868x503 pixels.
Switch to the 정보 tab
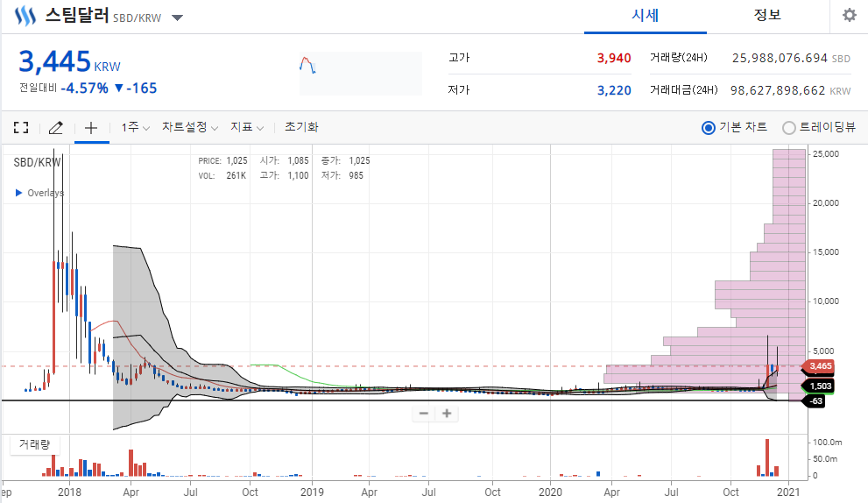point(767,16)
